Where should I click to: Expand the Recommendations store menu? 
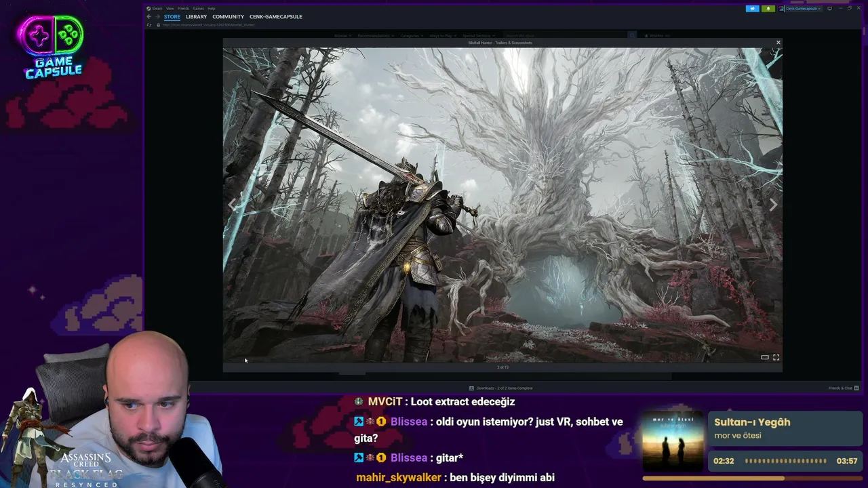coord(375,35)
